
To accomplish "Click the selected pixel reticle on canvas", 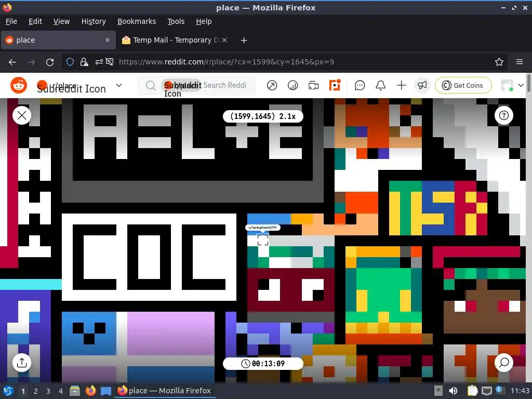I will point(262,240).
